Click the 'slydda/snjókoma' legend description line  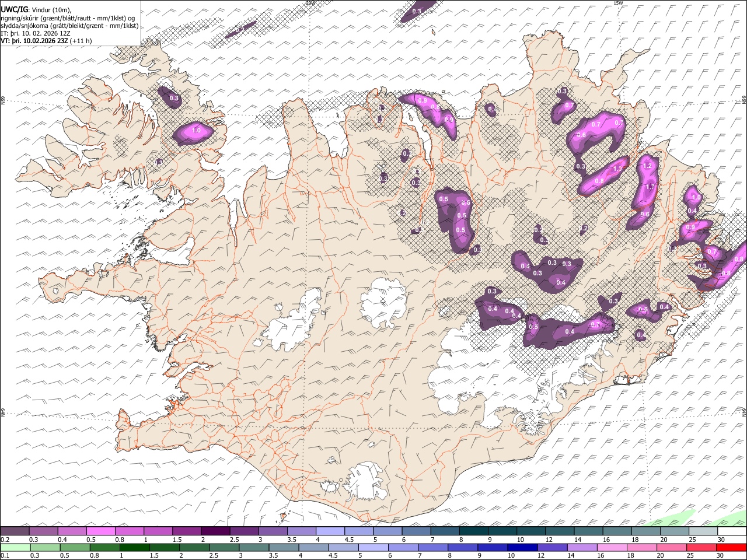pos(69,26)
